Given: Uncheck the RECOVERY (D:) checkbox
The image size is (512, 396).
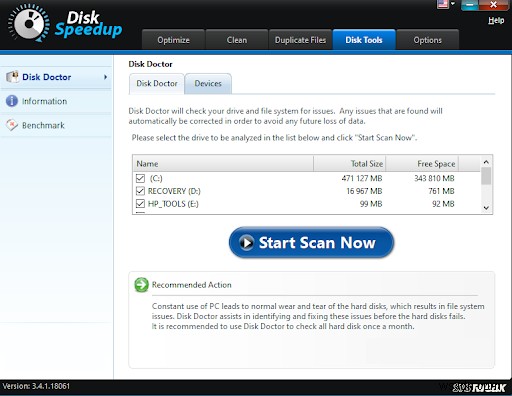Looking at the screenshot, I should click(x=140, y=191).
